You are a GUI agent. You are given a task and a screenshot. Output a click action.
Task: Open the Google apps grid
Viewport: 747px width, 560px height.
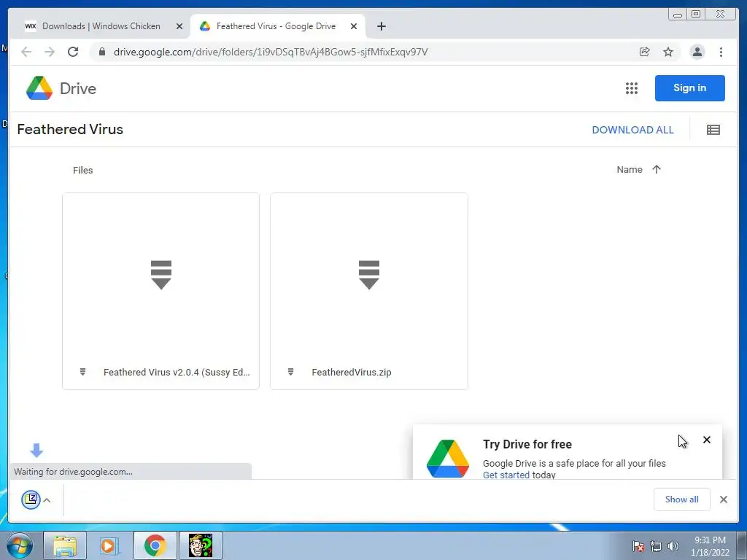[x=632, y=88]
